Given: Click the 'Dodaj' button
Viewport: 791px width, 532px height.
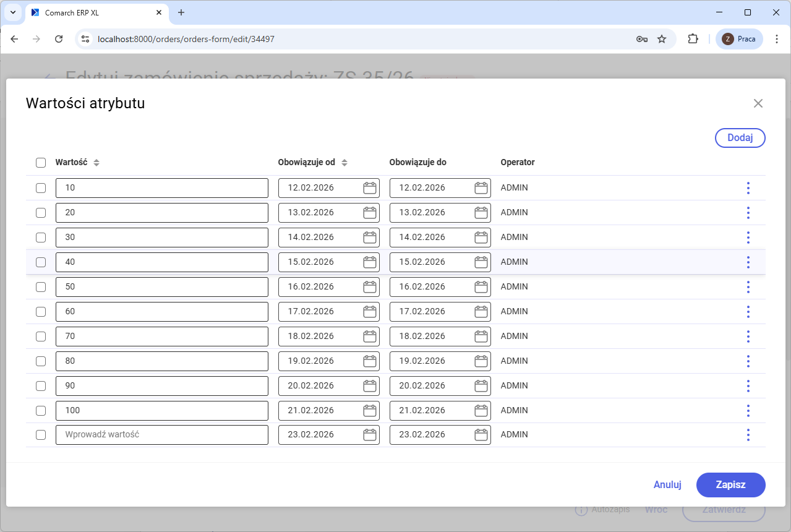Looking at the screenshot, I should pos(740,138).
